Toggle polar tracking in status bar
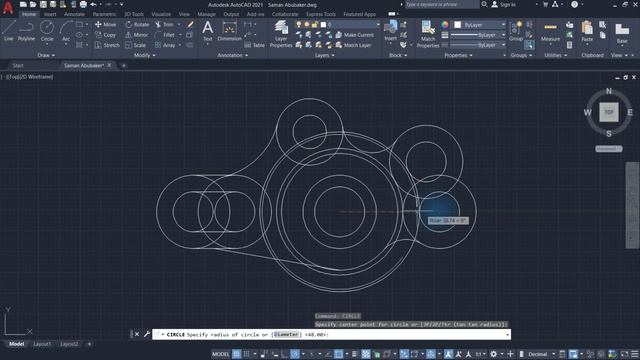The height and width of the screenshot is (360, 640). coord(295,354)
